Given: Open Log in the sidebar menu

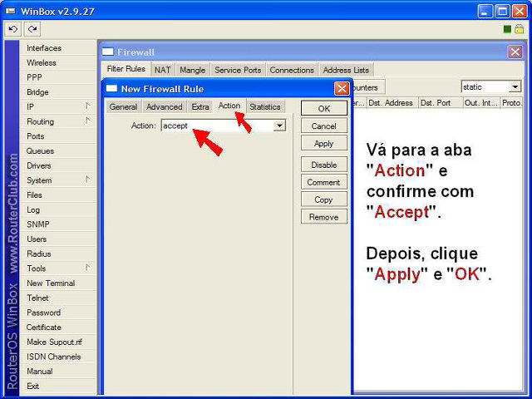Looking at the screenshot, I should 58,209.
